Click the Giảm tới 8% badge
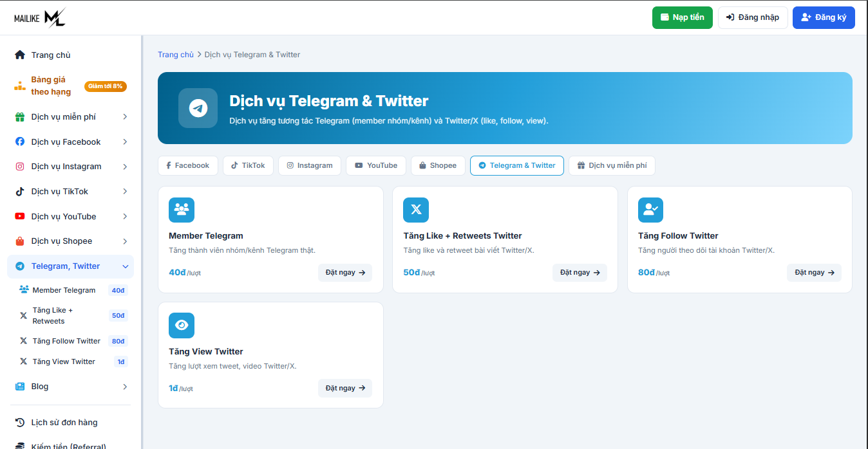Image resolution: width=868 pixels, height=449 pixels. [x=106, y=86]
